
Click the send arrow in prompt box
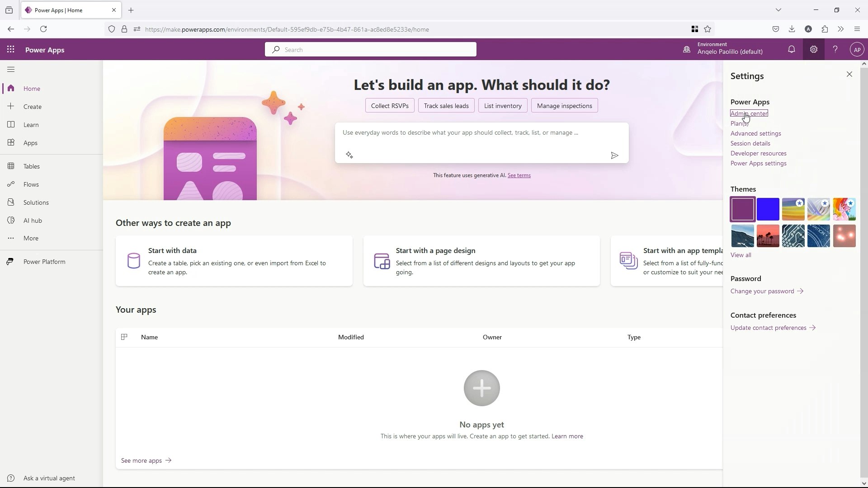click(614, 155)
